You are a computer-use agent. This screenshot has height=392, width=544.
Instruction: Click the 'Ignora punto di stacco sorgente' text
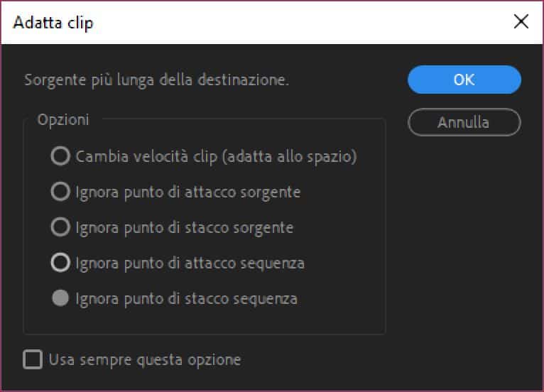tap(184, 227)
